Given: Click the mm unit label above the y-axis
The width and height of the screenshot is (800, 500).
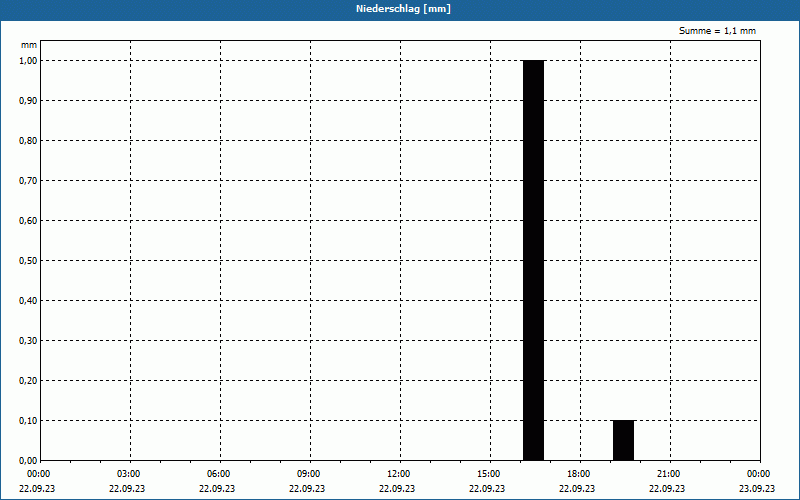Looking at the screenshot, I should (29, 45).
